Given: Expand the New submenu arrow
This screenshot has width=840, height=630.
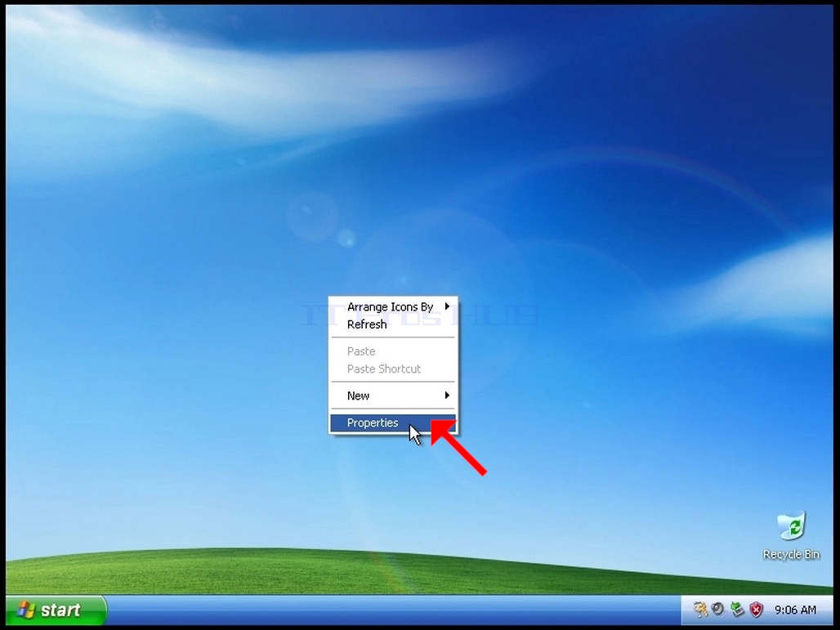Looking at the screenshot, I should coord(447,395).
